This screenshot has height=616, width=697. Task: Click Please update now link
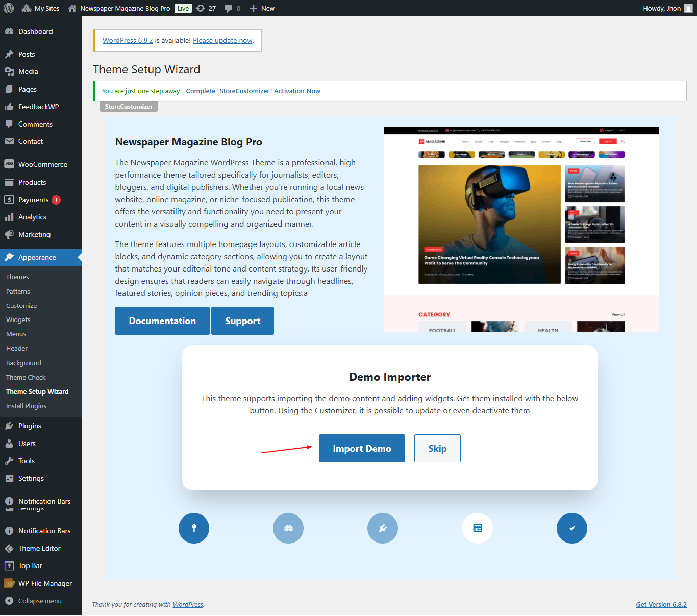222,40
